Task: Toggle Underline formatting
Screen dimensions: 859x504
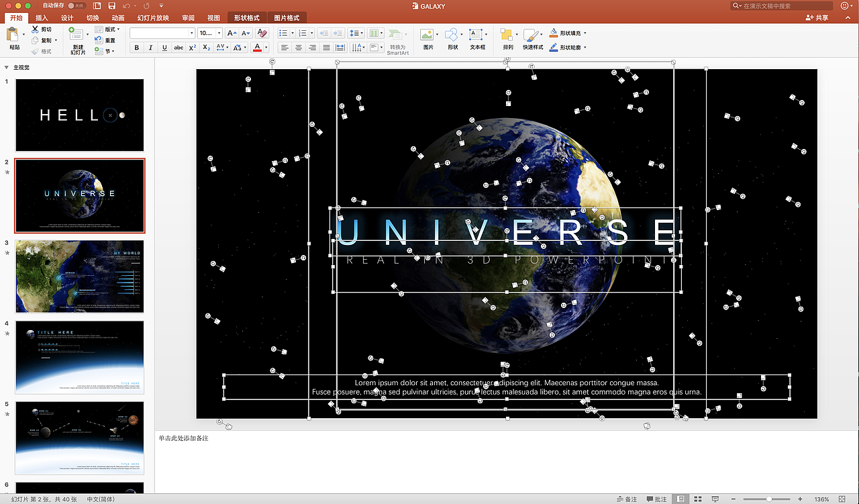Action: (164, 48)
